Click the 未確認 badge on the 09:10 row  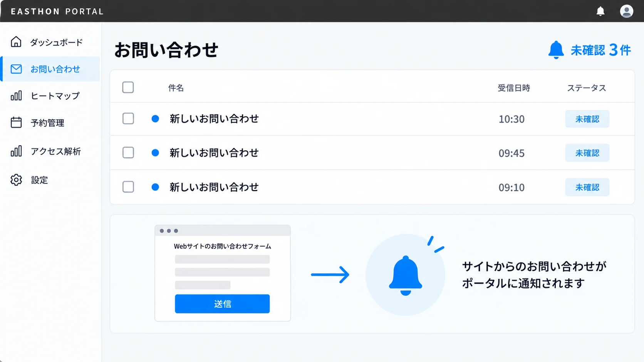(587, 187)
